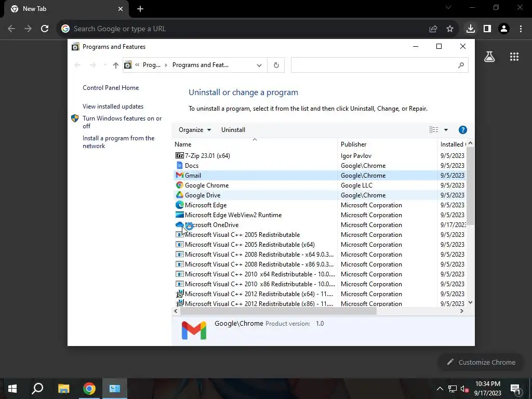Open Chrome three-dot menu
Image resolution: width=532 pixels, height=399 pixels.
tap(521, 29)
